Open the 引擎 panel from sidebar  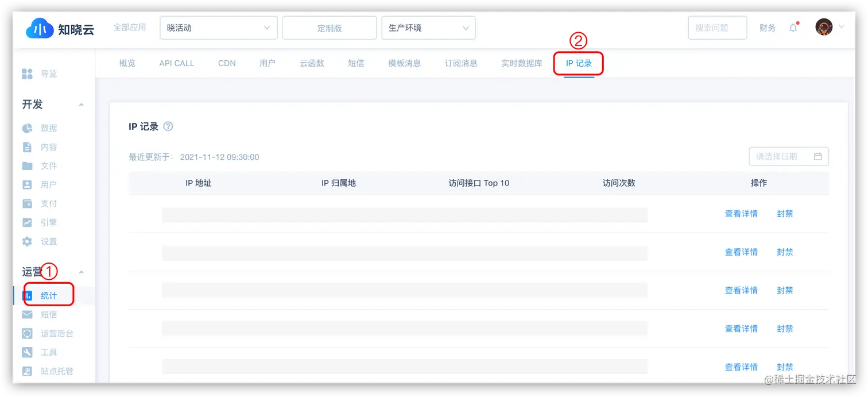[48, 222]
